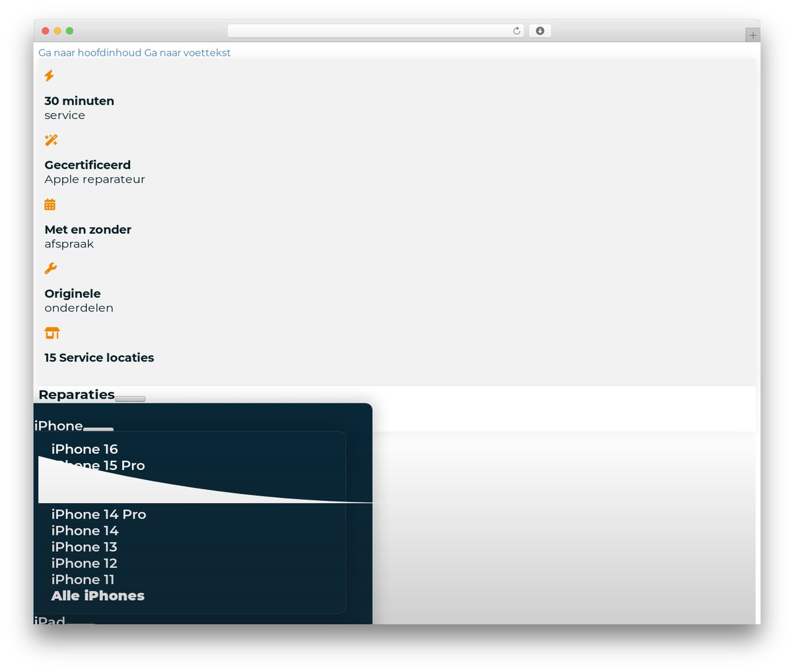The width and height of the screenshot is (794, 672).
Task: Select iPhone 14 Pro from the menu
Action: (x=99, y=514)
